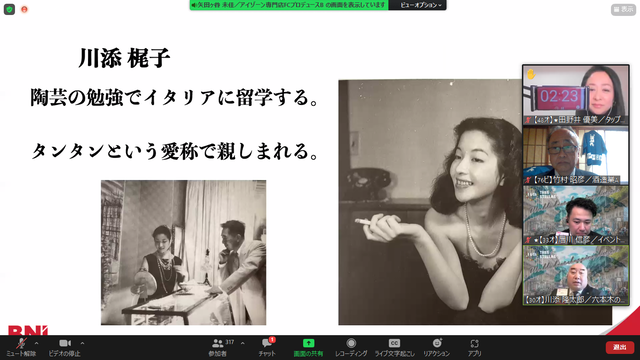This screenshot has height=360, width=640.
Task: Click the raised hand icon on top thumbnail
Action: coord(531,74)
